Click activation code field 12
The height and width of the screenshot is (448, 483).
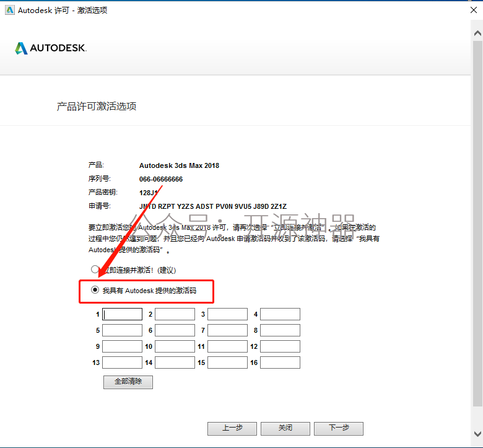[x=281, y=346]
